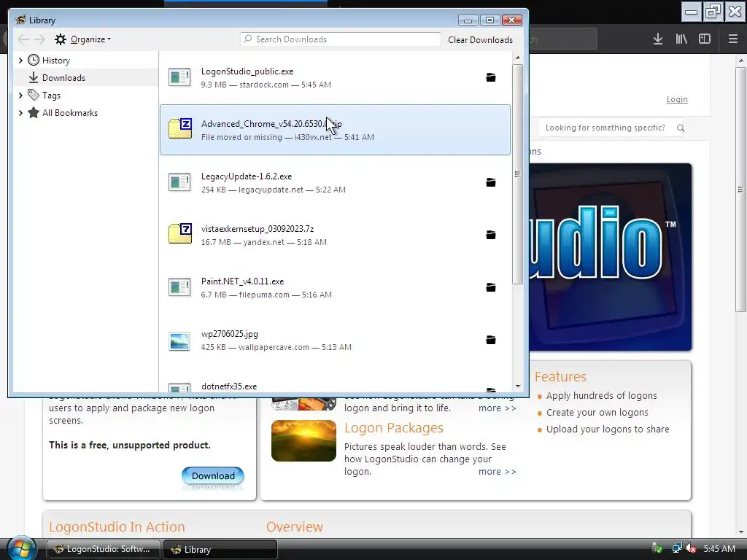Select LegacyUpdate-1.6.2.exe file name

[247, 176]
